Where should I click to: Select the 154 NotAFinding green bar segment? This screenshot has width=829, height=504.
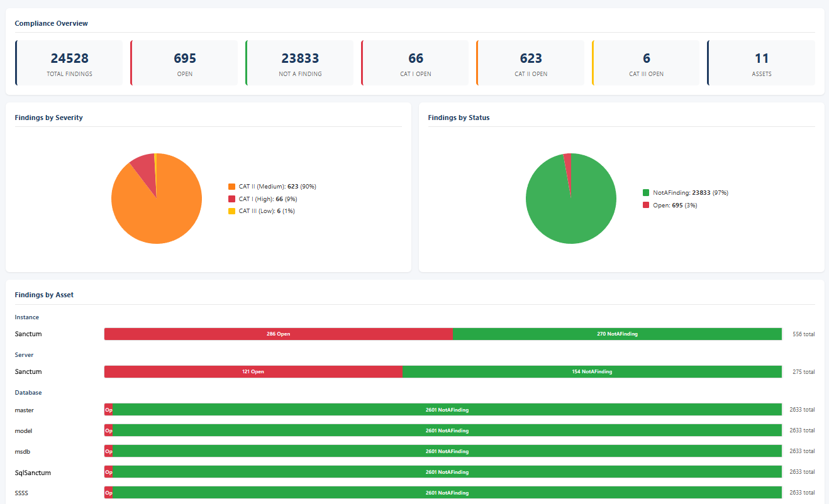pos(592,372)
